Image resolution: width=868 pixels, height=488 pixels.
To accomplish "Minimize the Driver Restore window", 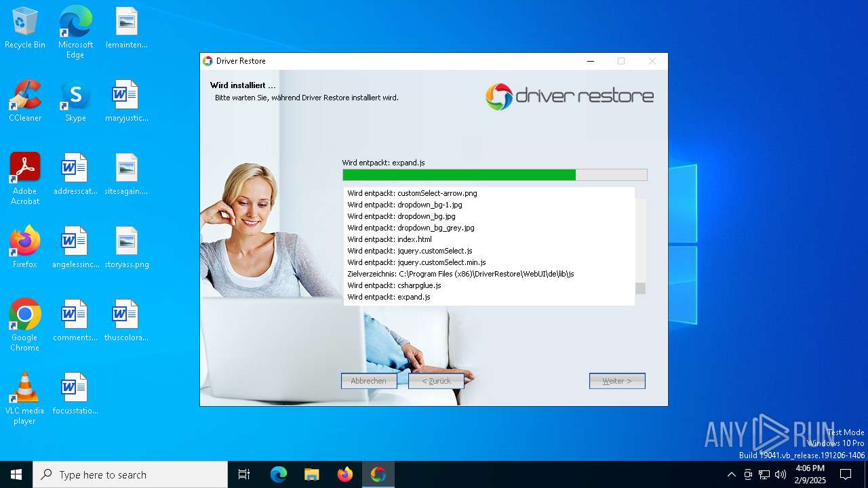I will pyautogui.click(x=591, y=61).
